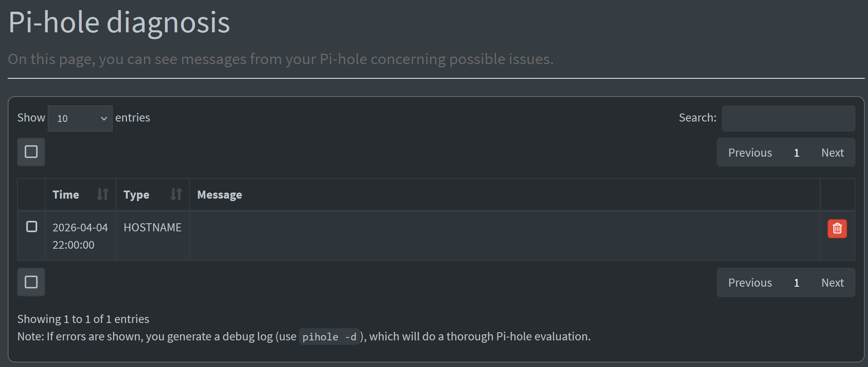868x367 pixels.
Task: Delete the HOSTNAME message using trash icon
Action: (837, 229)
